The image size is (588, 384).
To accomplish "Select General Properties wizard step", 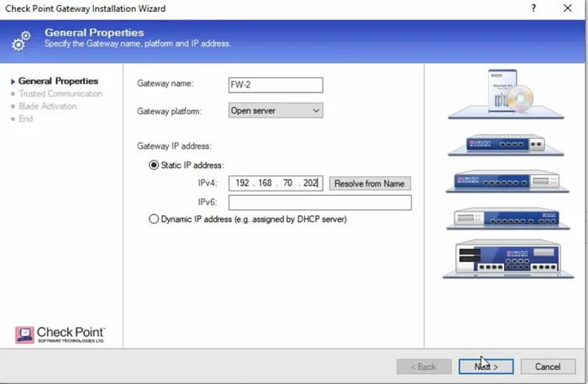I will (x=58, y=81).
